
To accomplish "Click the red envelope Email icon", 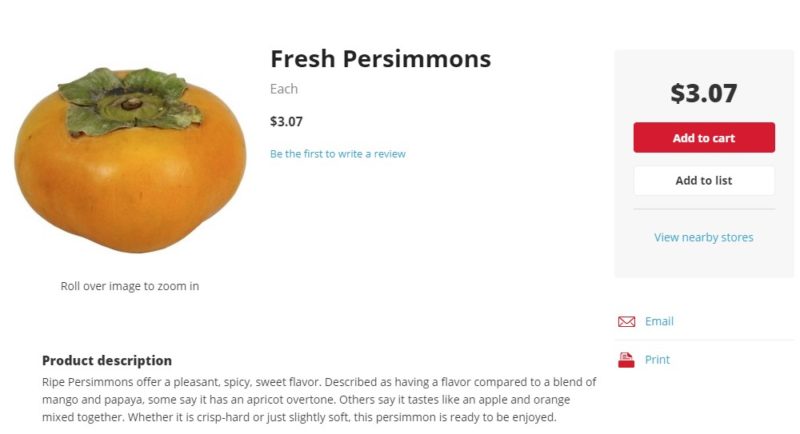I will click(x=626, y=321).
